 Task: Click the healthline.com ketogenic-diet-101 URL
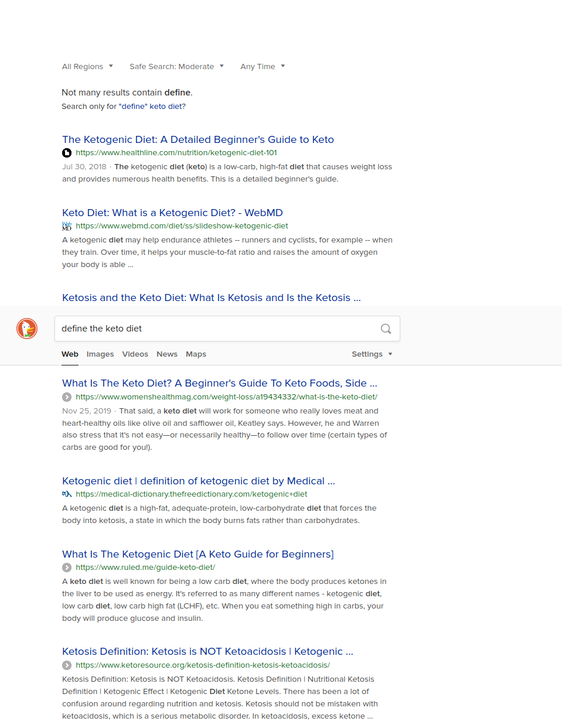(x=176, y=153)
